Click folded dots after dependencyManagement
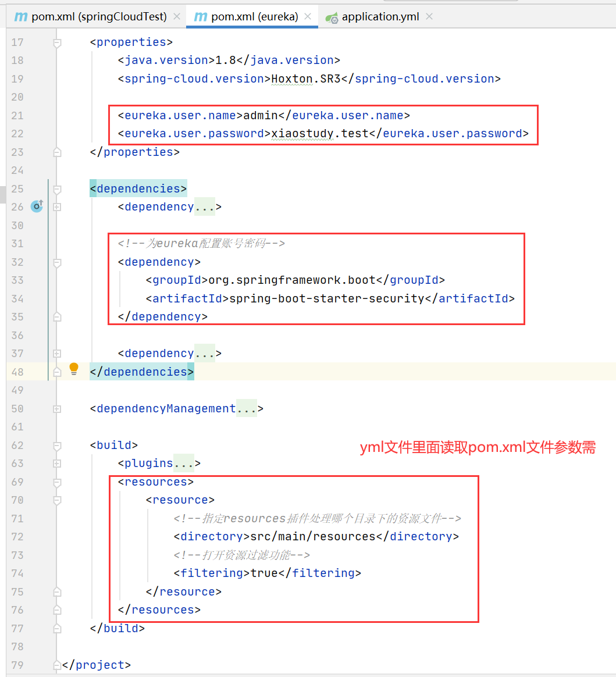The image size is (616, 677). [247, 408]
